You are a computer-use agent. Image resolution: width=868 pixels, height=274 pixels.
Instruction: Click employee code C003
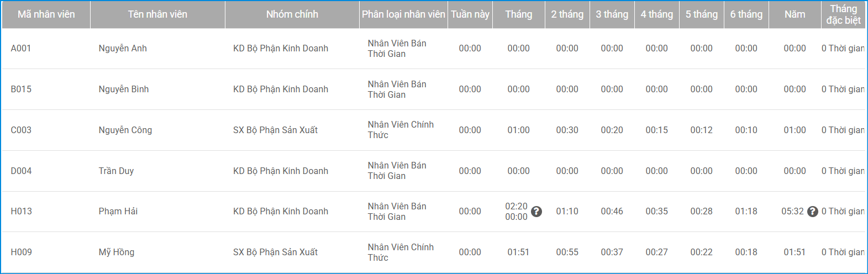(x=21, y=130)
